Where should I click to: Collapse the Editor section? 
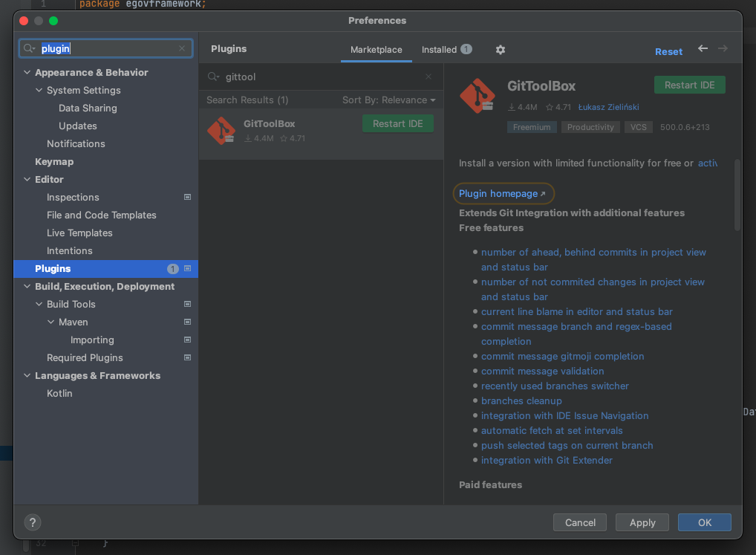coord(27,179)
